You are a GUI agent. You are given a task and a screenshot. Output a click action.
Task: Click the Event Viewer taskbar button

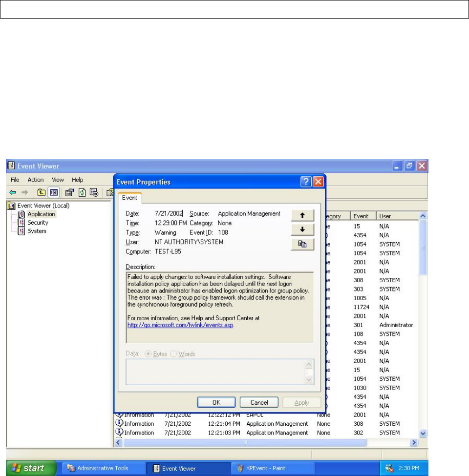click(188, 468)
